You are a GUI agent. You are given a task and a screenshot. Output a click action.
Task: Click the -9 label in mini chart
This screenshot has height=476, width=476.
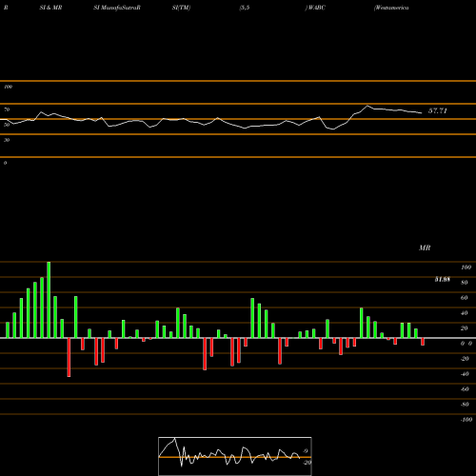tap(305, 451)
